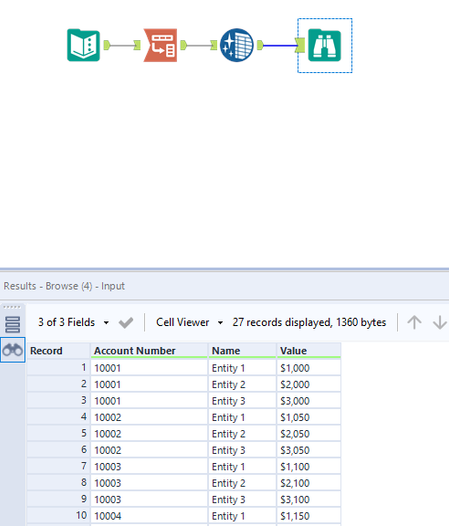Click the Transpose tool output anchor

click(x=183, y=45)
